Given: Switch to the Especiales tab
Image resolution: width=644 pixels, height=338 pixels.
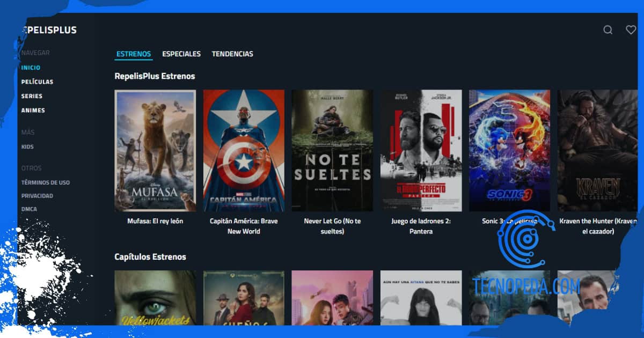Looking at the screenshot, I should (x=181, y=54).
